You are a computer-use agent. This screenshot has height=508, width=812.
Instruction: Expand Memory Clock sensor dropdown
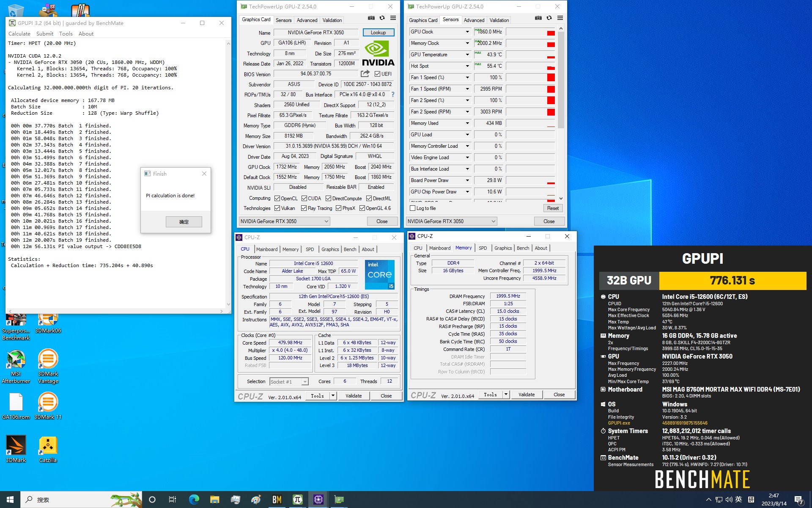467,43
